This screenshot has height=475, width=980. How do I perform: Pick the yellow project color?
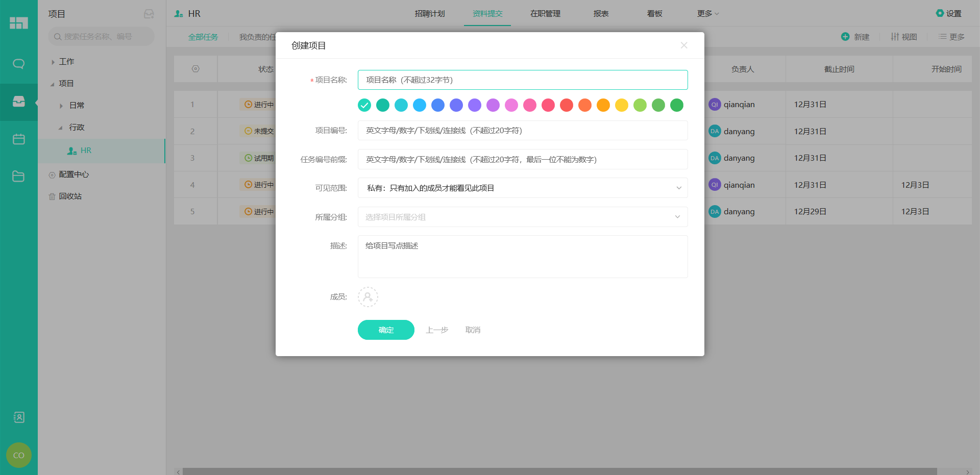622,105
